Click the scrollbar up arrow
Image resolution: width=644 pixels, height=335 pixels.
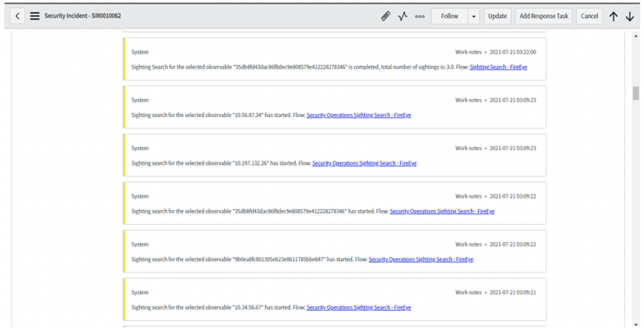tap(636, 36)
